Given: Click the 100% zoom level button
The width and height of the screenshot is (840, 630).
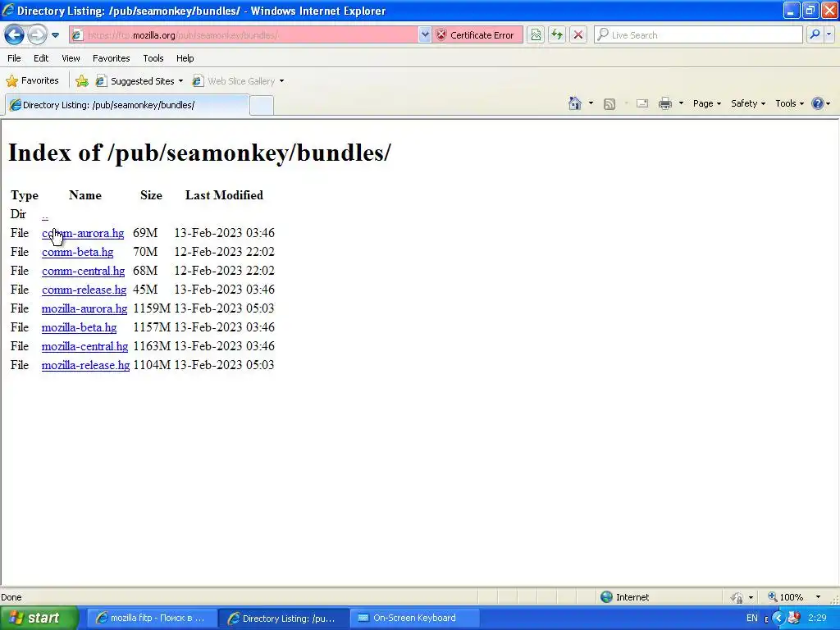Looking at the screenshot, I should click(786, 597).
